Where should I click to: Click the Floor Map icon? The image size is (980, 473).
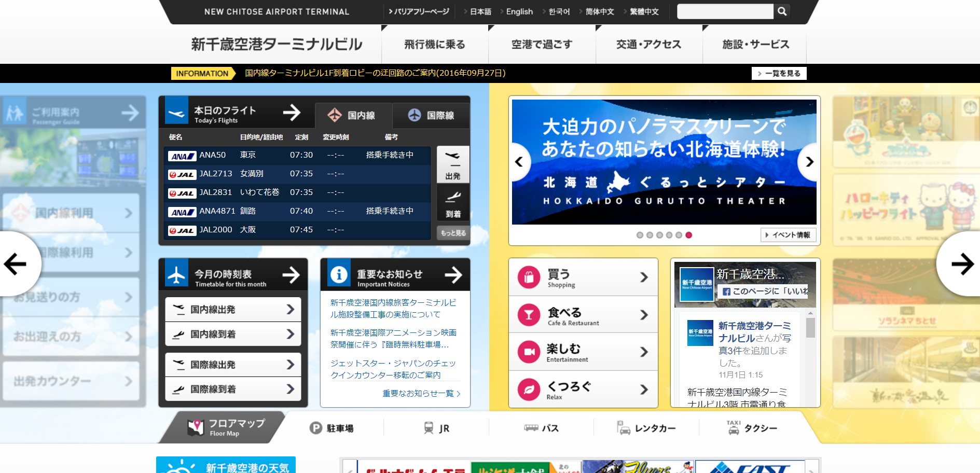[196, 427]
